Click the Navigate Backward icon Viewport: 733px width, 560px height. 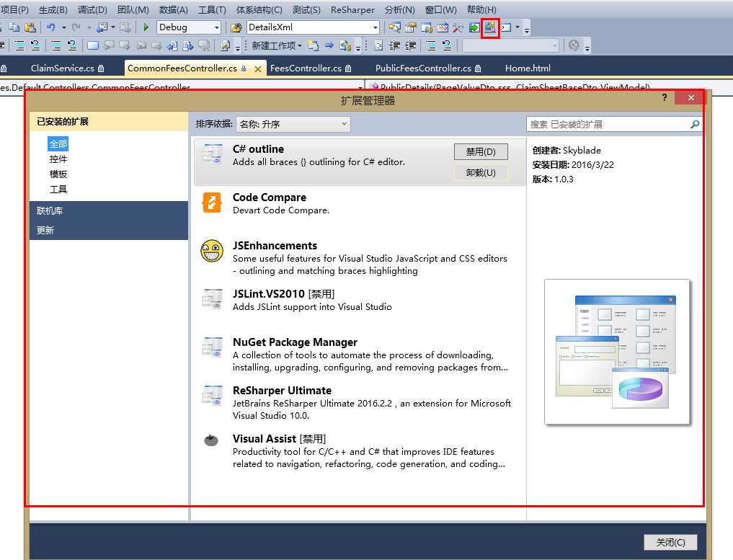(102, 27)
